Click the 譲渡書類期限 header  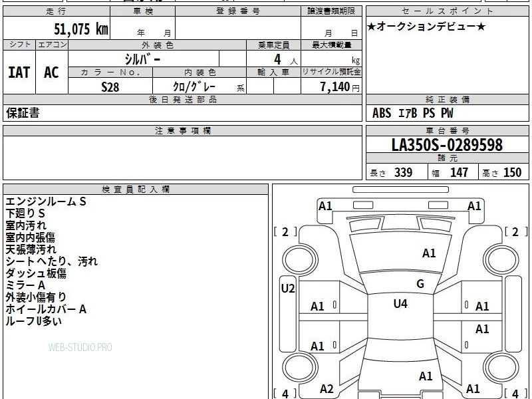tap(331, 11)
